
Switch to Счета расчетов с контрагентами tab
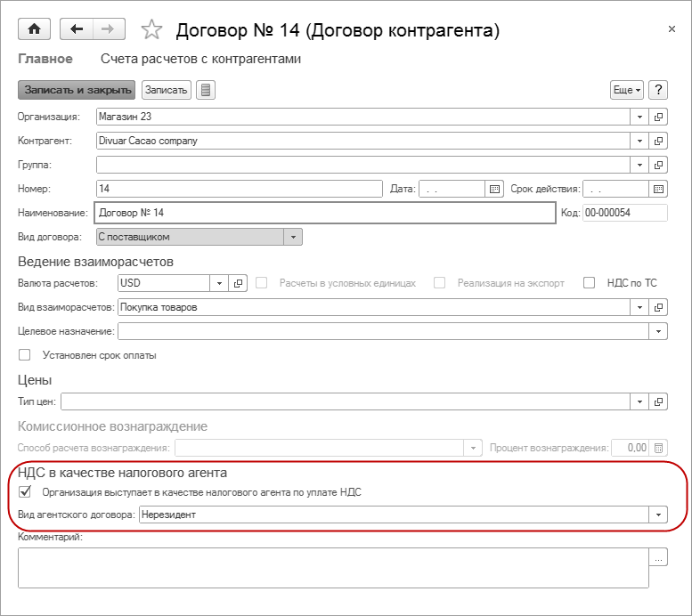point(200,60)
